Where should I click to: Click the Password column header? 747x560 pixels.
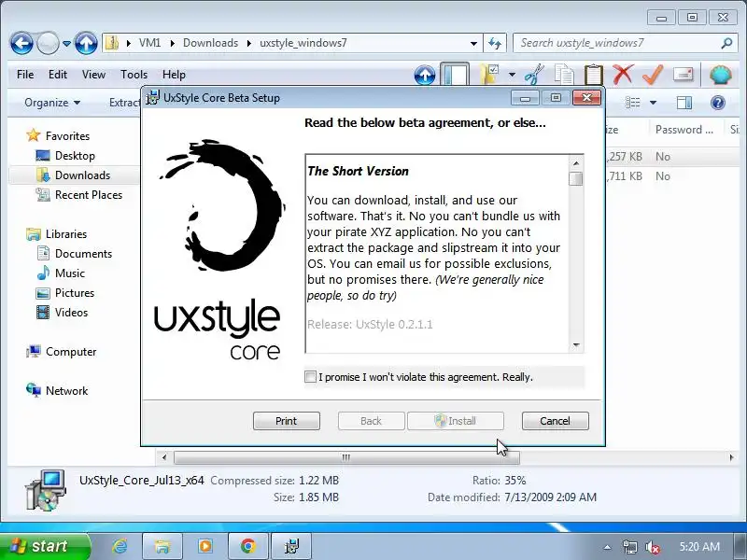(x=684, y=130)
